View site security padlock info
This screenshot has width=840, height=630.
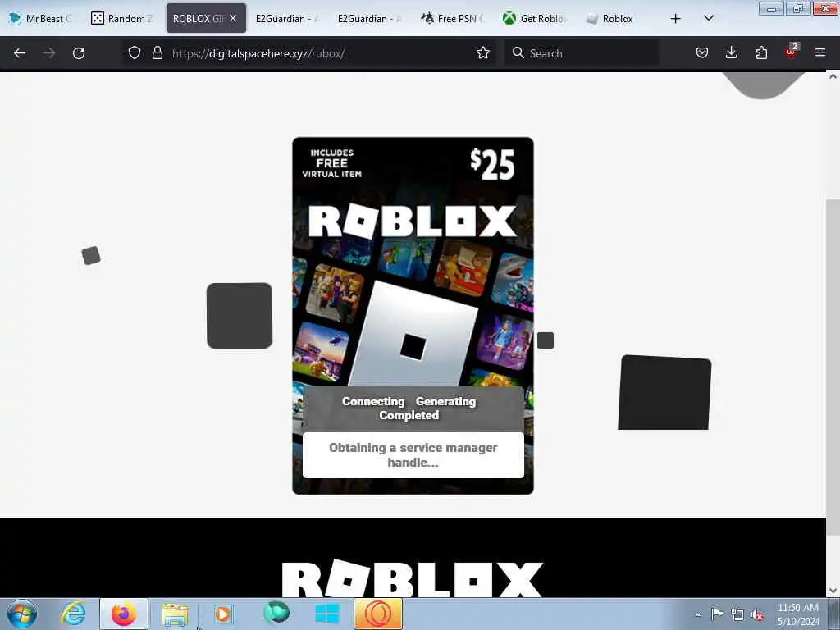click(157, 52)
